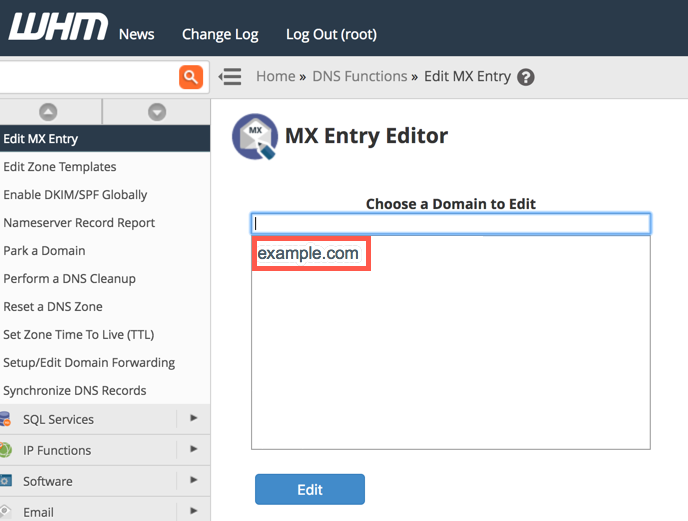Click the IP Functions globe icon

point(5,450)
